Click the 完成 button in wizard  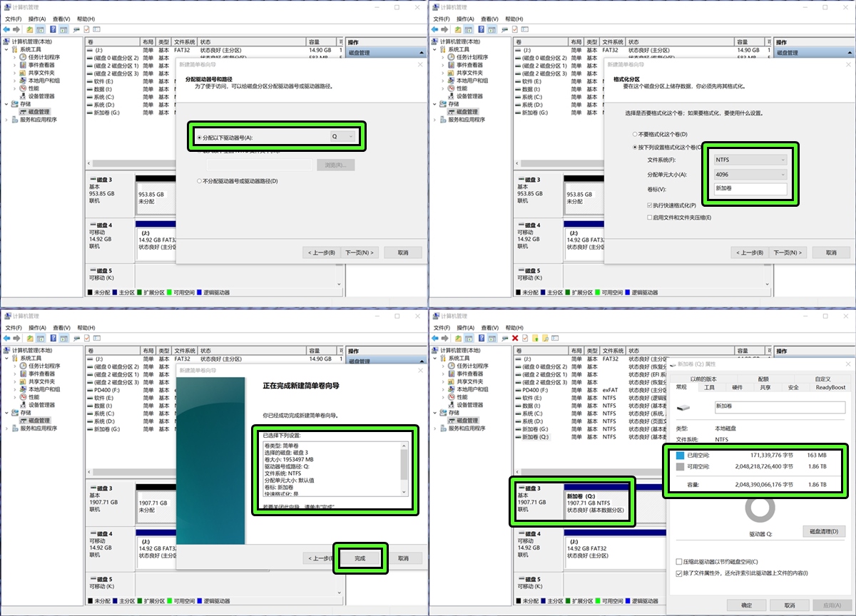coord(360,558)
